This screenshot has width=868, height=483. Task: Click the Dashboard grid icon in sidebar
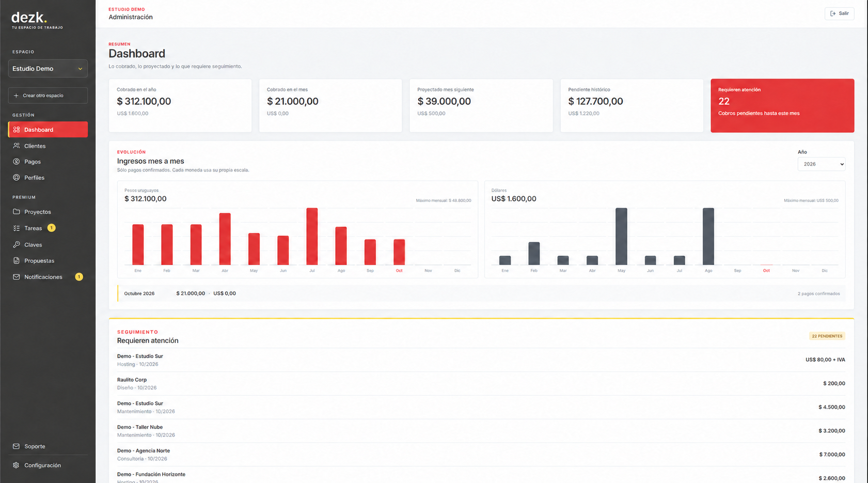point(17,130)
